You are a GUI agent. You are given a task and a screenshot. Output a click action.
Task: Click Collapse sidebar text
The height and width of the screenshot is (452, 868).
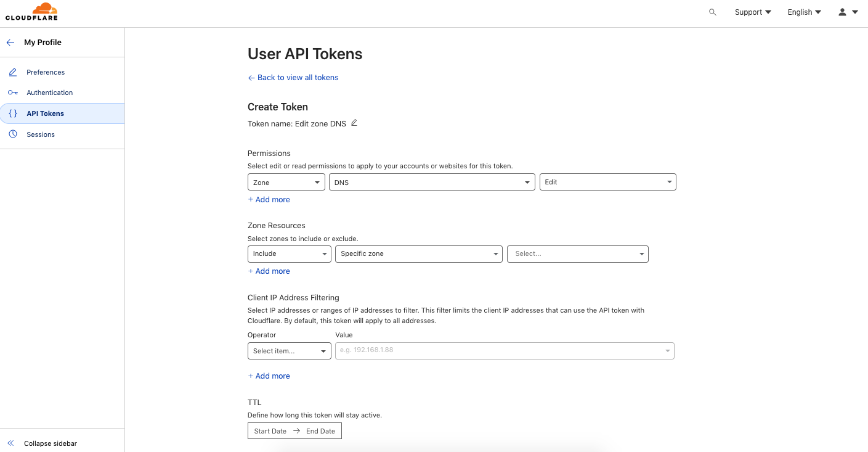[51, 443]
